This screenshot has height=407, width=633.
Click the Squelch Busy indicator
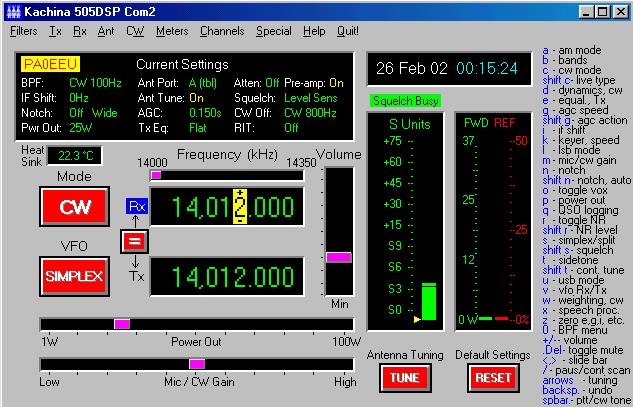tap(405, 101)
